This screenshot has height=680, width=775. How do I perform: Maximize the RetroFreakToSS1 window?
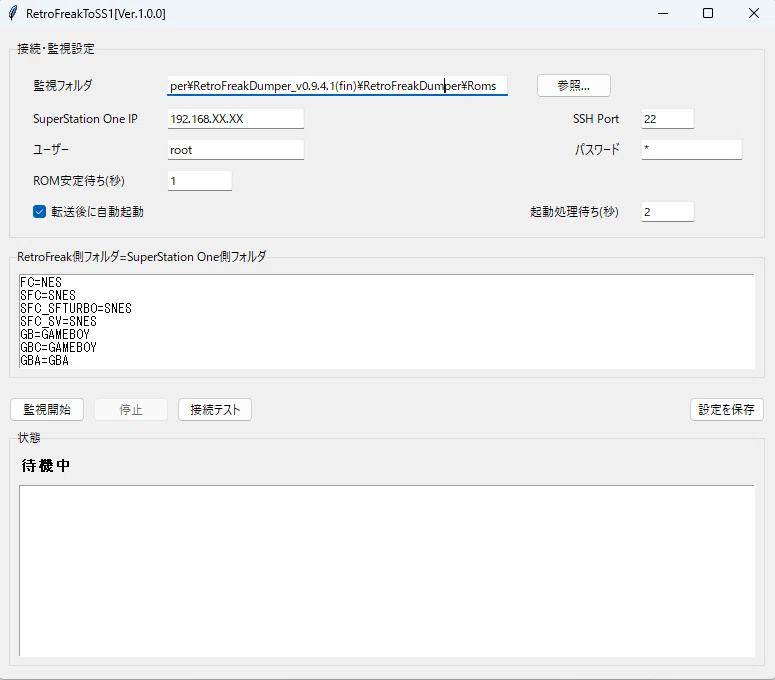coord(708,13)
